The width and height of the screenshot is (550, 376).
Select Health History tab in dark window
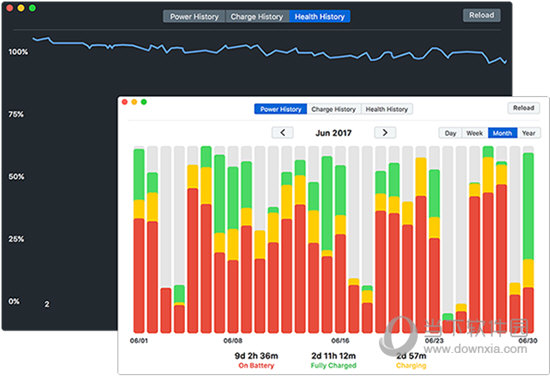320,16
